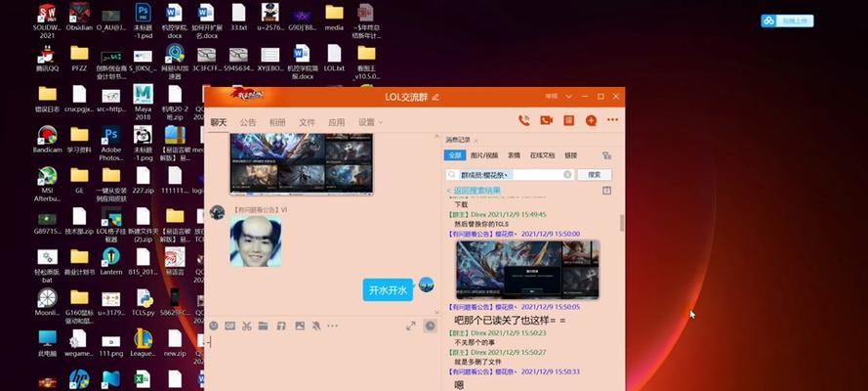Viewport: 868px width, 391px height.
Task: Open the three-dot more menu in header
Action: (x=612, y=119)
